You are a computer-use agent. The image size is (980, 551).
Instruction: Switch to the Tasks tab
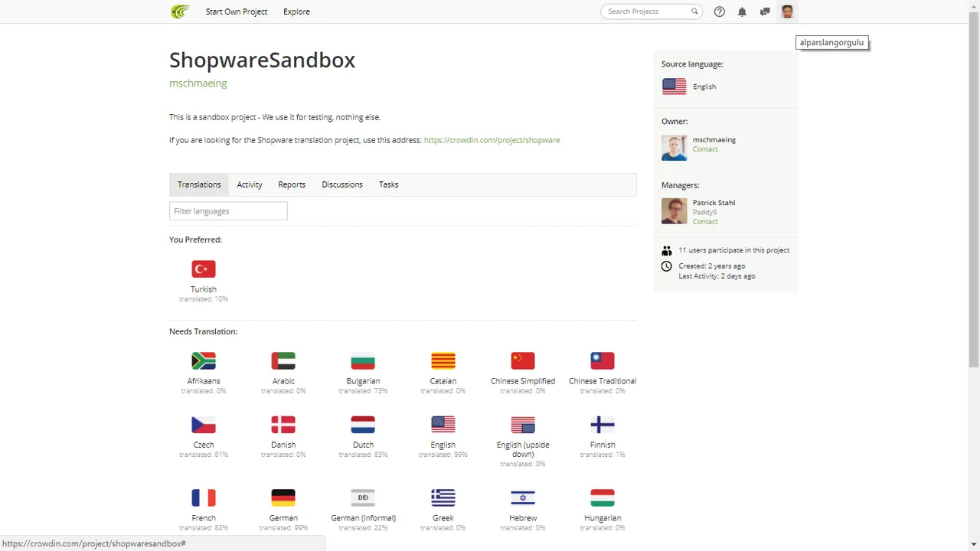[x=389, y=184]
